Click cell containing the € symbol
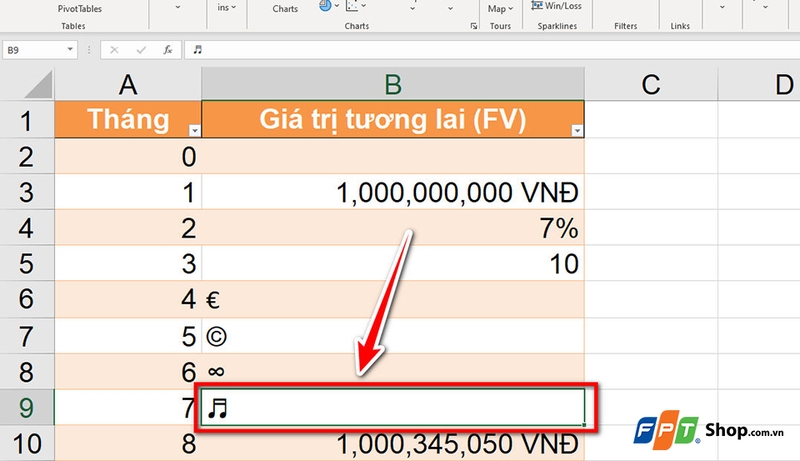The image size is (800, 461). [x=393, y=299]
